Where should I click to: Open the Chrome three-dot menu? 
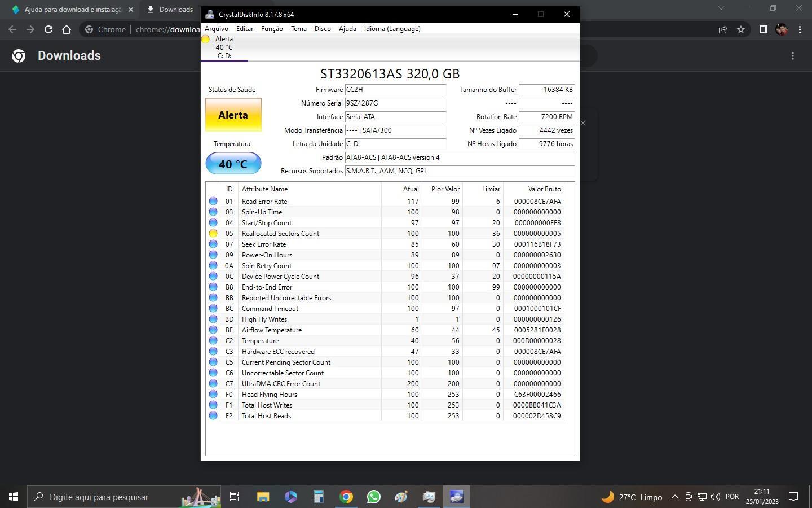click(x=800, y=29)
